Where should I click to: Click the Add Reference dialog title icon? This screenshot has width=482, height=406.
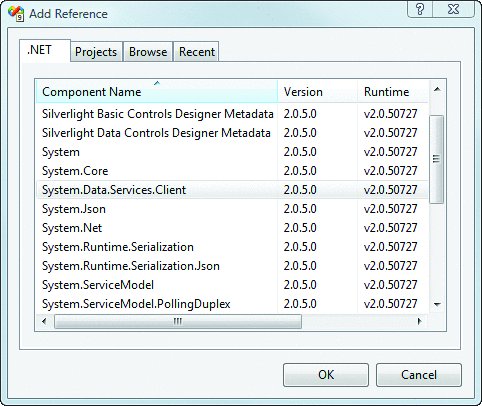pos(16,13)
